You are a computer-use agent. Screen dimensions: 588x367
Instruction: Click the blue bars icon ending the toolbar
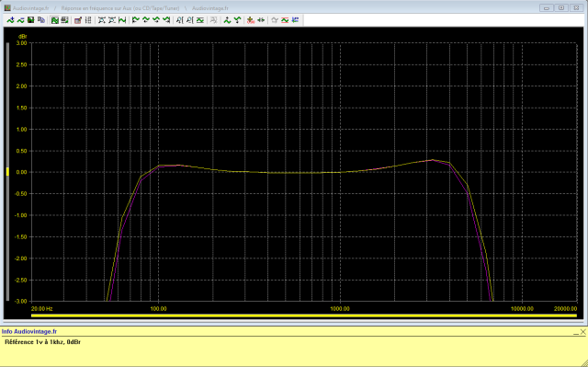tap(295, 20)
